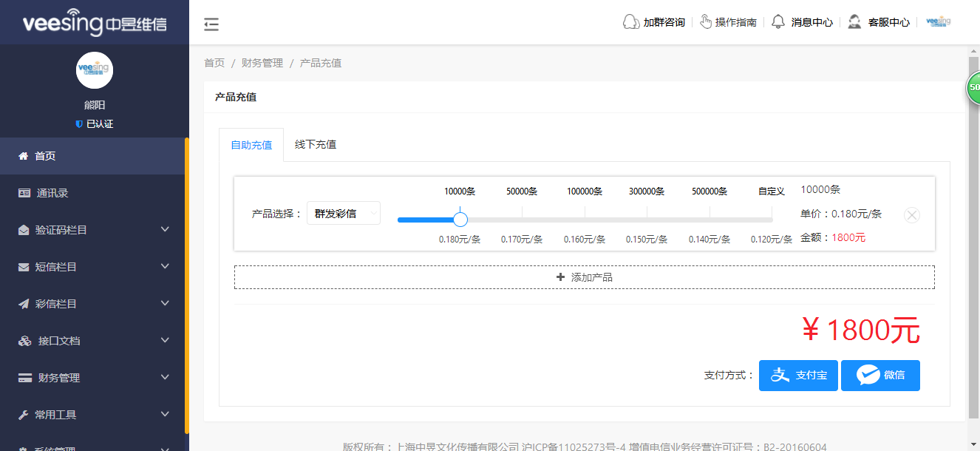Screen dimensions: 980x451
Task: Open 消息中心 notification bell icon
Action: (x=778, y=21)
